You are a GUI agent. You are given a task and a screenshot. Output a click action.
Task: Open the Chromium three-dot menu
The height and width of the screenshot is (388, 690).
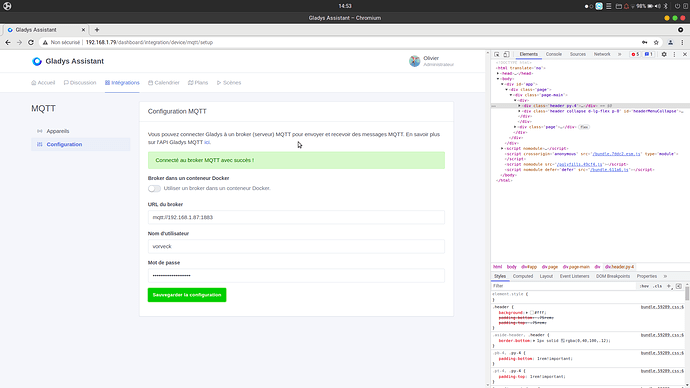(682, 42)
